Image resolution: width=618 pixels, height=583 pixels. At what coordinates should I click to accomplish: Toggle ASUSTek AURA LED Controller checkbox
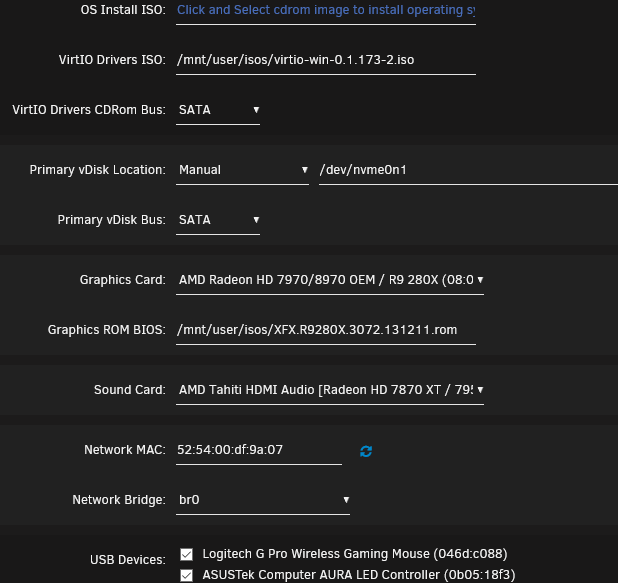click(x=186, y=575)
